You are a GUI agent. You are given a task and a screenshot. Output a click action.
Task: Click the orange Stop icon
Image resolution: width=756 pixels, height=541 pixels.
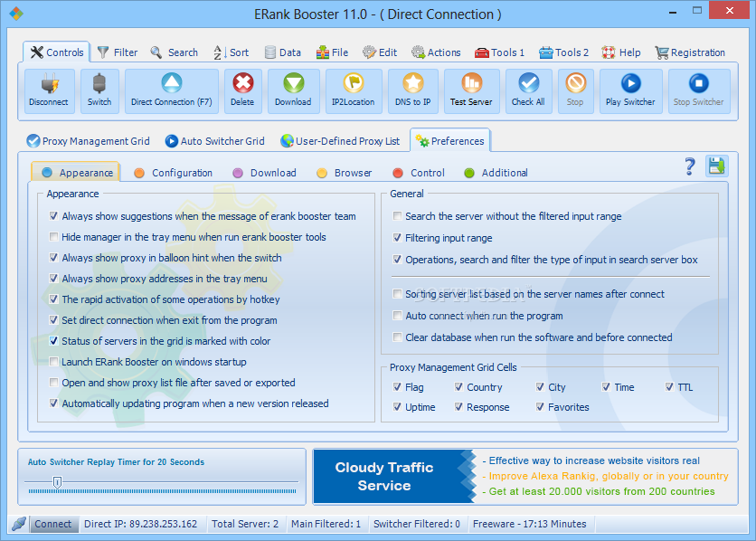[576, 83]
